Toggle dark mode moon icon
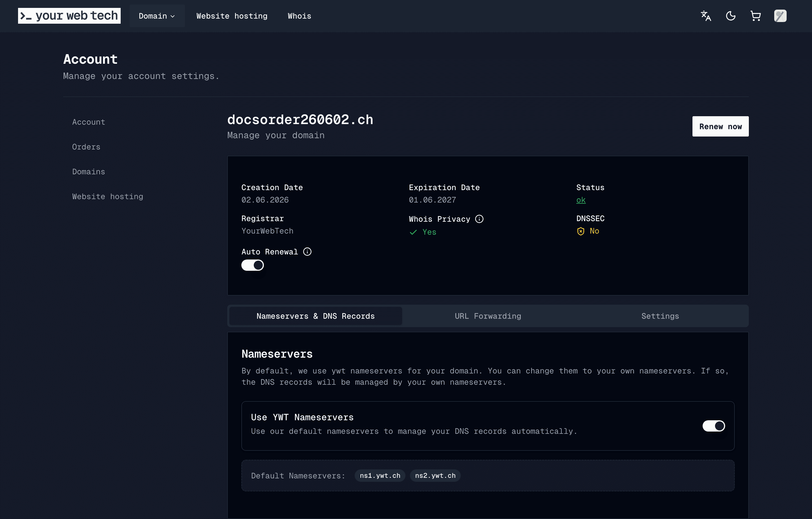This screenshot has height=519, width=812. [x=731, y=16]
